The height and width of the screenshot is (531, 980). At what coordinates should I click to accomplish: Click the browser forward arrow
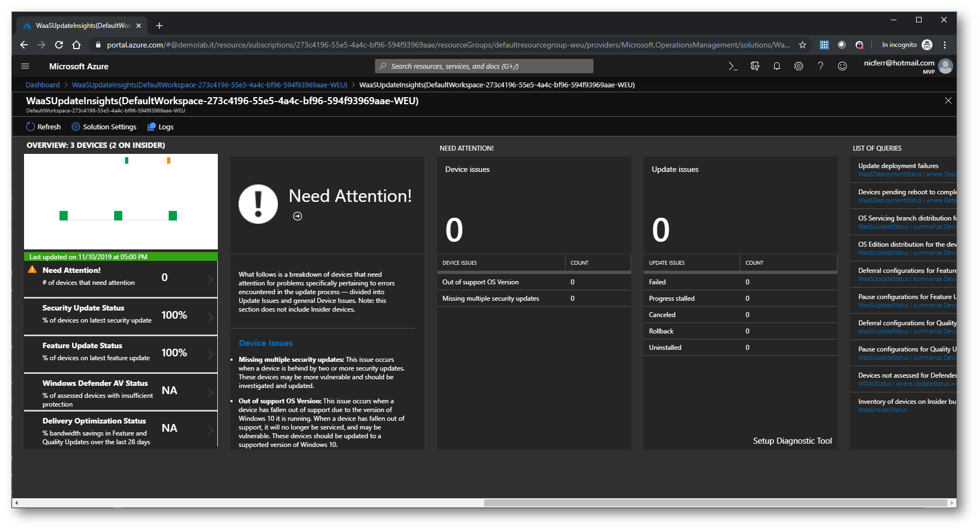[41, 45]
